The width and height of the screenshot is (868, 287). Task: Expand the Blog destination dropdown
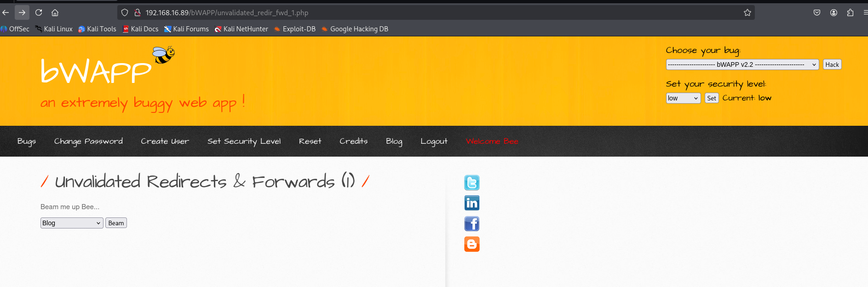(x=72, y=223)
